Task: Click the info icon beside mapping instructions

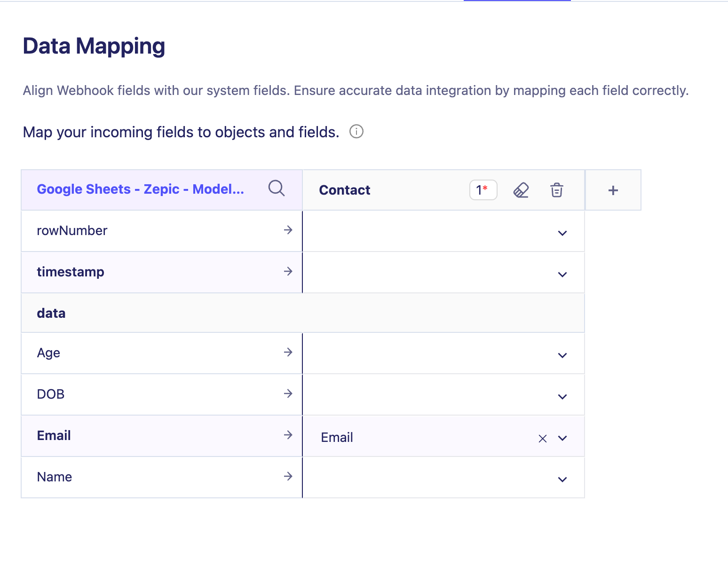Action: [x=356, y=132]
